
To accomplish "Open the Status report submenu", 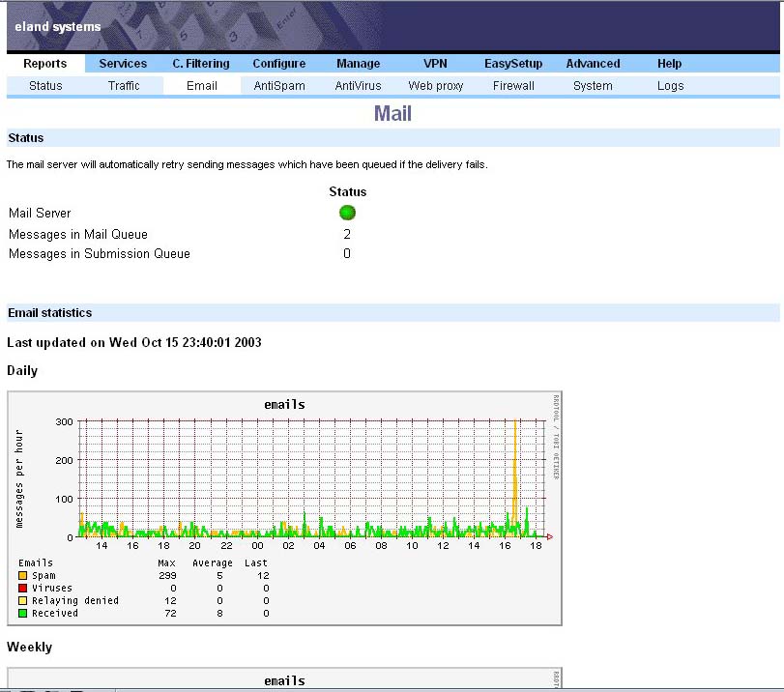I will [45, 85].
